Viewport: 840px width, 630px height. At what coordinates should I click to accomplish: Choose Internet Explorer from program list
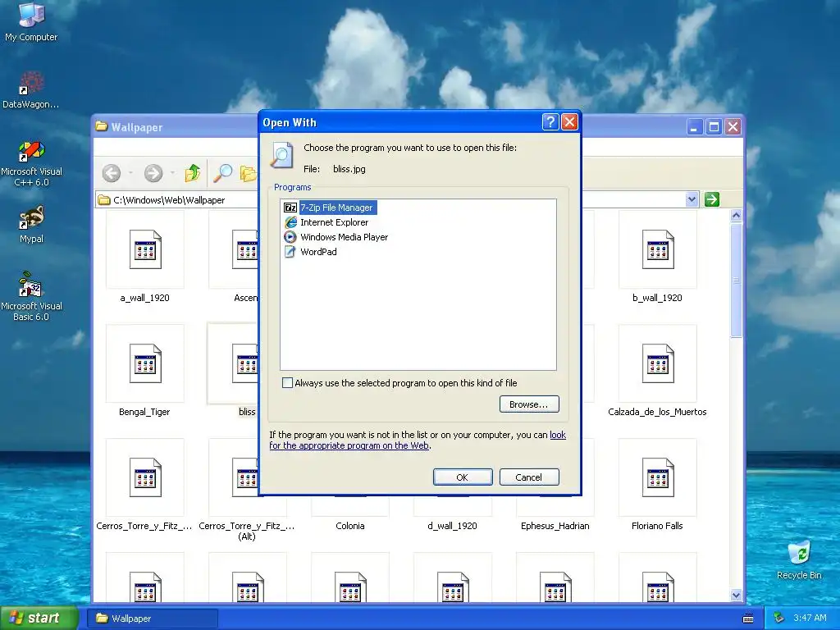pos(326,222)
